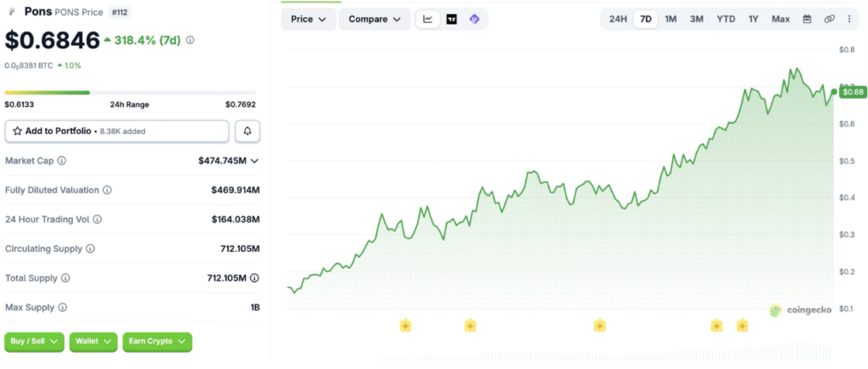868x369 pixels.
Task: Click info icon next to 318.4% (7d)
Action: click(x=190, y=40)
